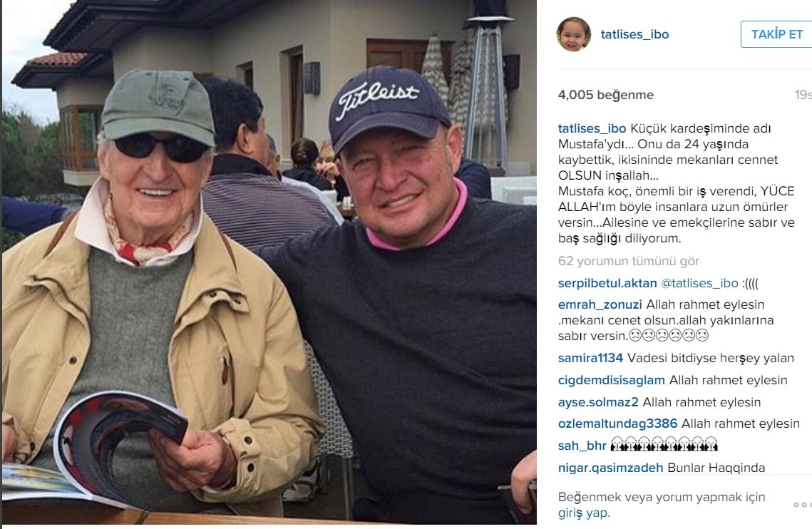
Task: Click the @tatlises_ibo mention in comment
Action: (699, 284)
